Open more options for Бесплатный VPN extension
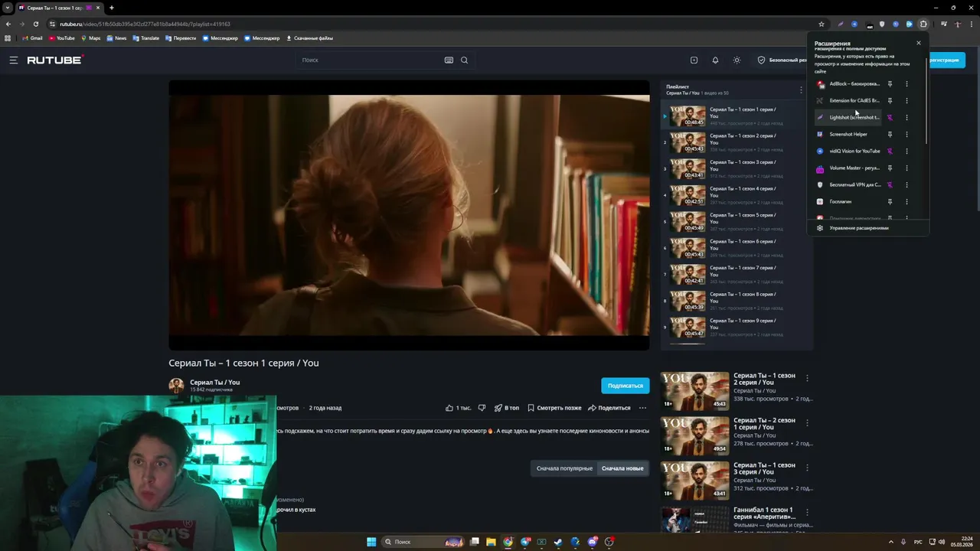 (906, 185)
